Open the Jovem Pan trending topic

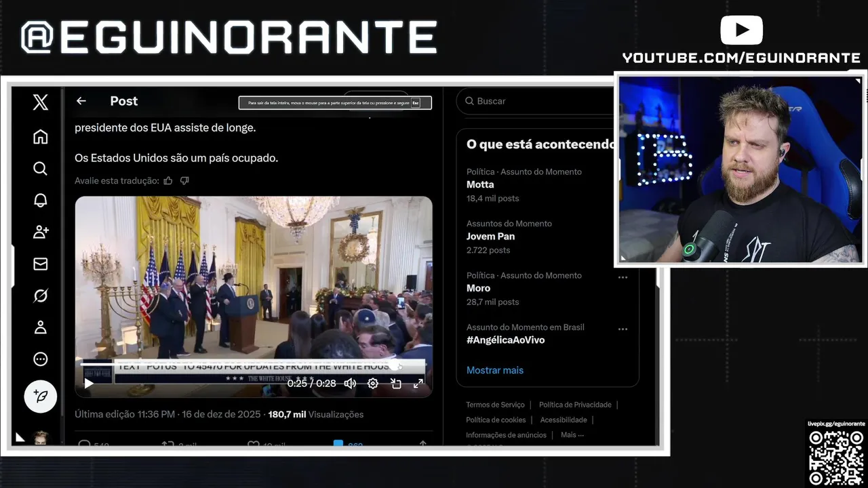[490, 237]
